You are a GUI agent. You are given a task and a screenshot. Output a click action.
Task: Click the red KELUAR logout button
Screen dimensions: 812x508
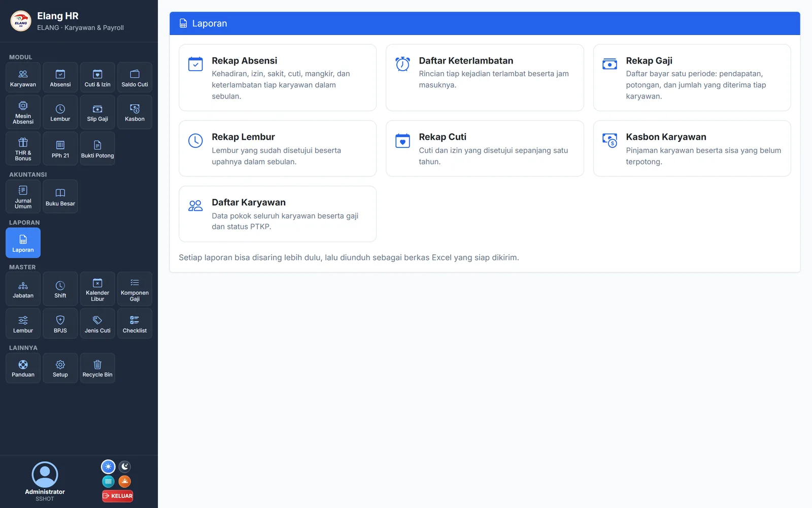click(x=118, y=496)
